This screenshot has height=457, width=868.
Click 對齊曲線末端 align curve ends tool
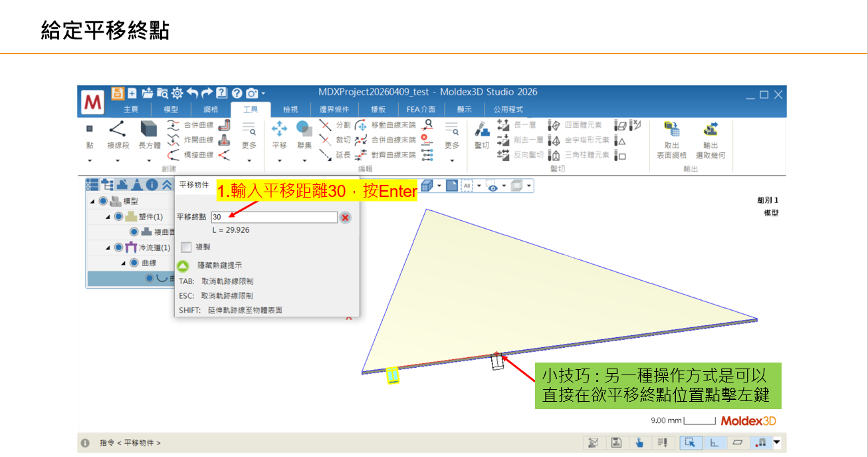[385, 155]
